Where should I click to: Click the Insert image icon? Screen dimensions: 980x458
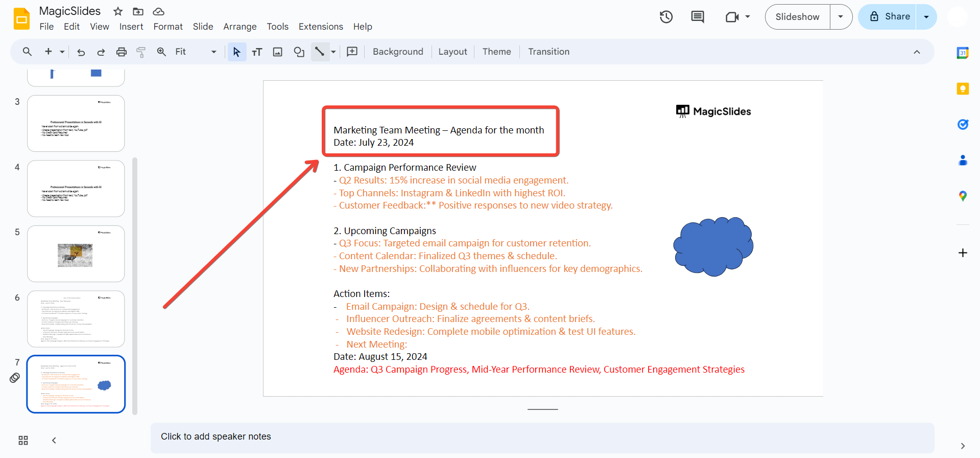point(277,52)
